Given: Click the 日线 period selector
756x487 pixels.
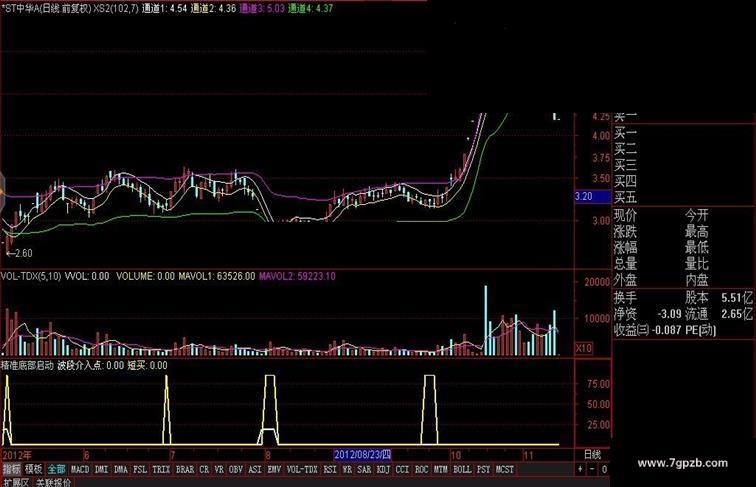Looking at the screenshot, I should [x=593, y=455].
